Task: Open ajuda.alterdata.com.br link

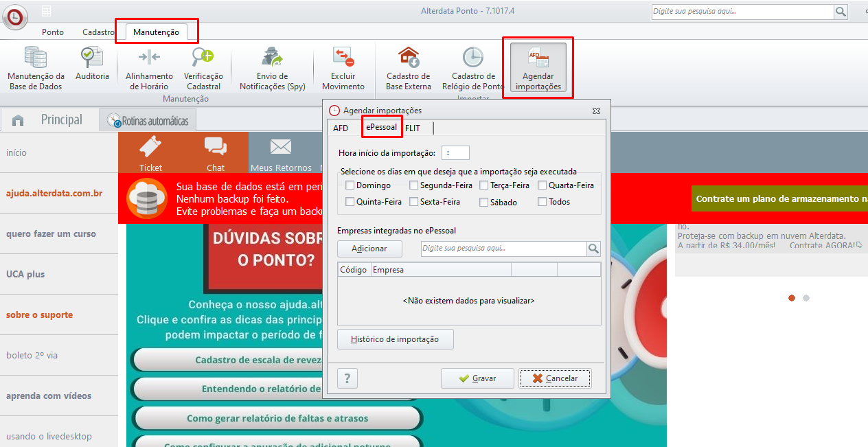Action: 54,193
